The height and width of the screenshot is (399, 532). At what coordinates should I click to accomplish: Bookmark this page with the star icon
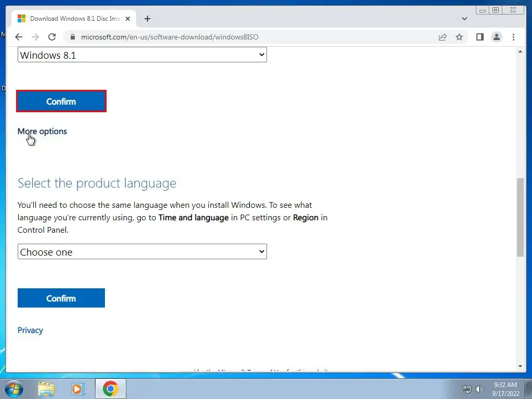coord(459,37)
